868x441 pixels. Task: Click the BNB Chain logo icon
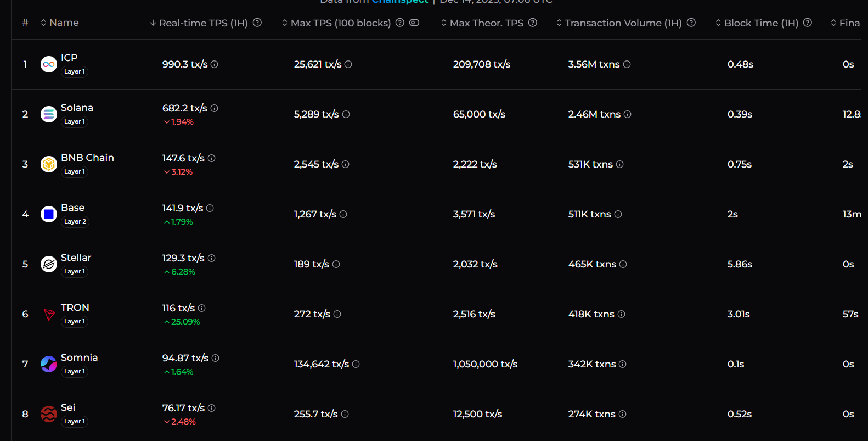click(49, 164)
